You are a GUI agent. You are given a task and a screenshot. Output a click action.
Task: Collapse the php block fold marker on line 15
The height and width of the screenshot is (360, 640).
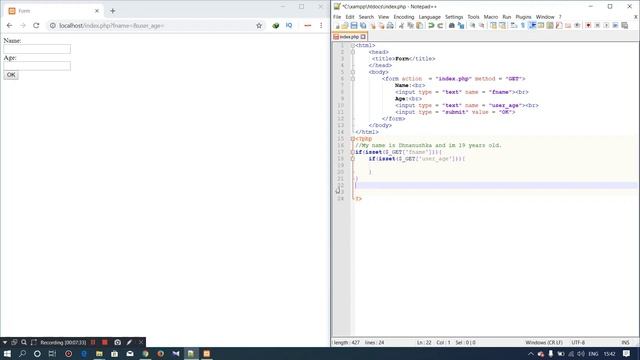pyautogui.click(x=353, y=139)
